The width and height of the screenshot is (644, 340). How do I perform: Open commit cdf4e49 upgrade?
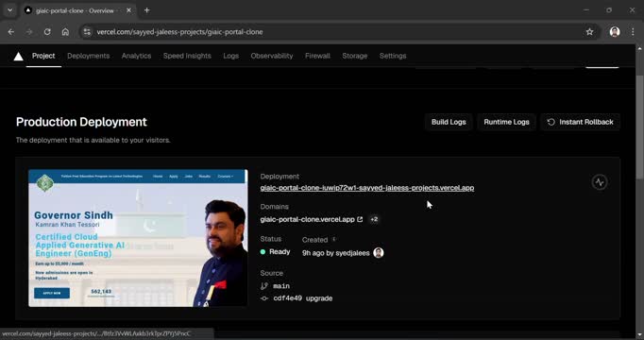[303, 298]
